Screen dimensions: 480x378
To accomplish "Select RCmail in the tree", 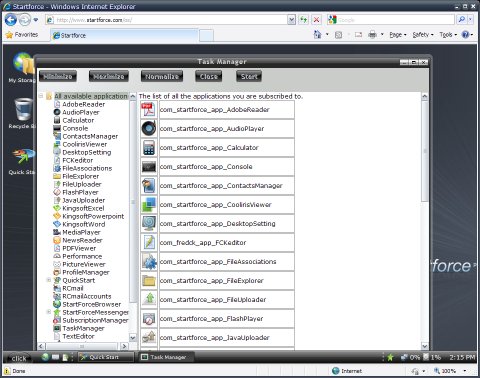I will pos(73,288).
